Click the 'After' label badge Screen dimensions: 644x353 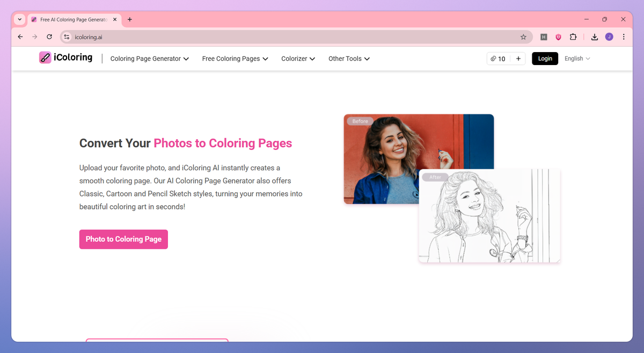(x=435, y=177)
